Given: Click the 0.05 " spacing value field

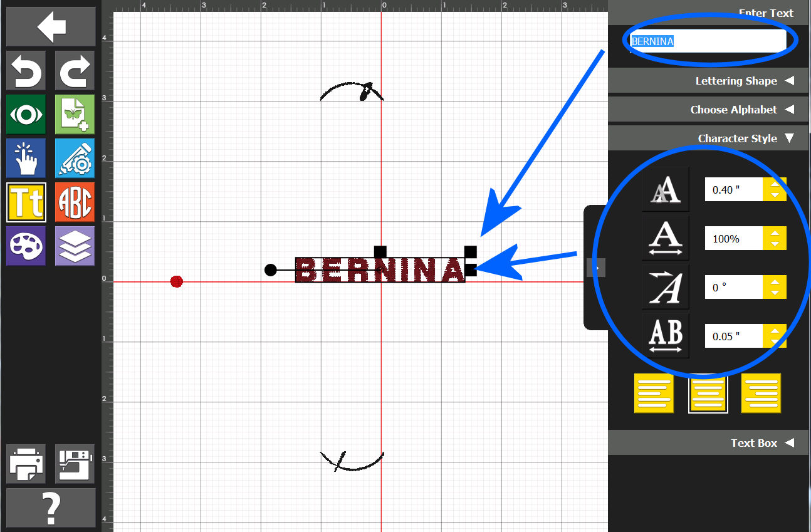Looking at the screenshot, I should click(734, 336).
